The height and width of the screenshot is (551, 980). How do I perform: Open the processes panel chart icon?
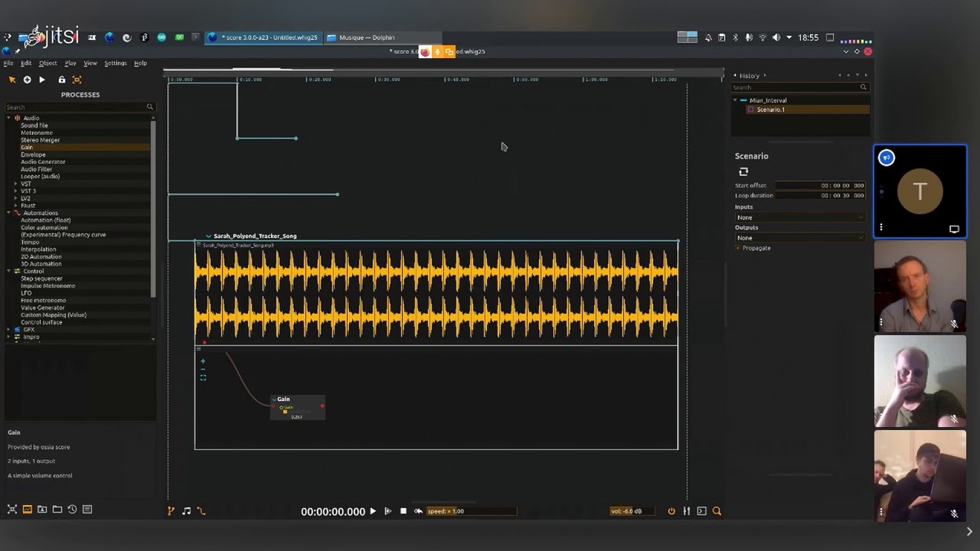pos(27,509)
